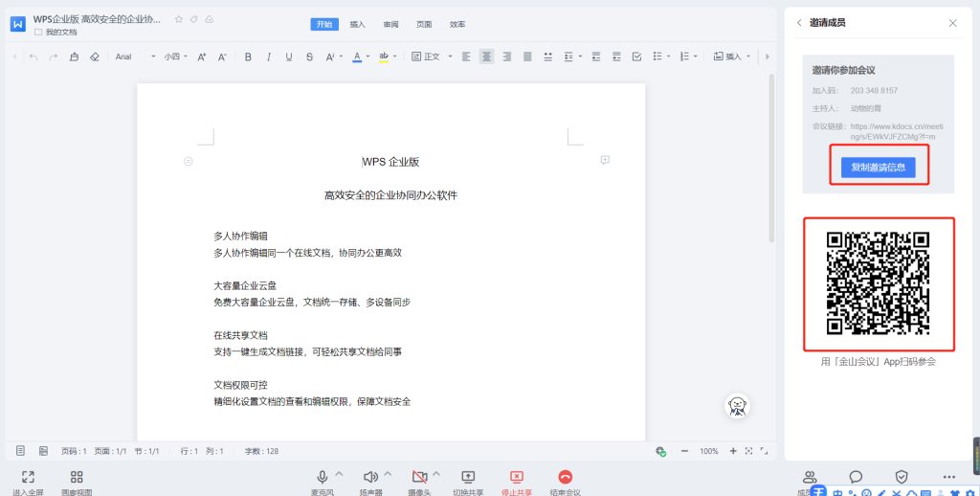
Task: Apply numbered list formatting
Action: coord(684,56)
